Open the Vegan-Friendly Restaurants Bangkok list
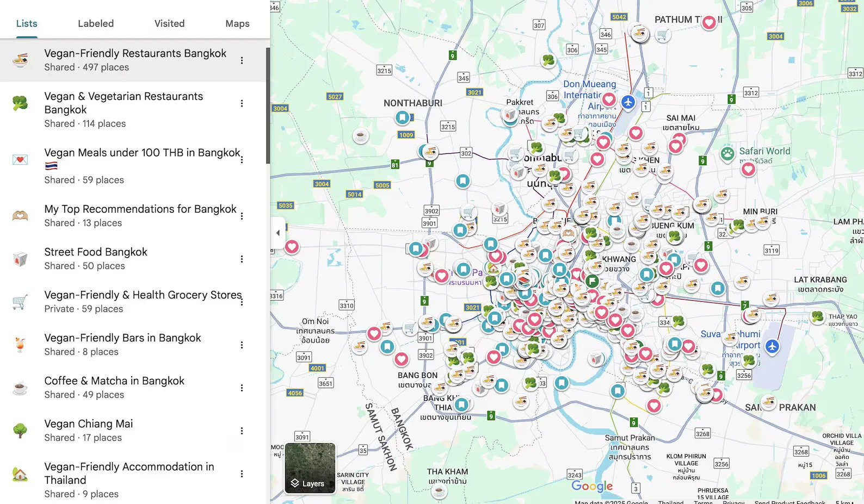The height and width of the screenshot is (504, 864). click(133, 60)
